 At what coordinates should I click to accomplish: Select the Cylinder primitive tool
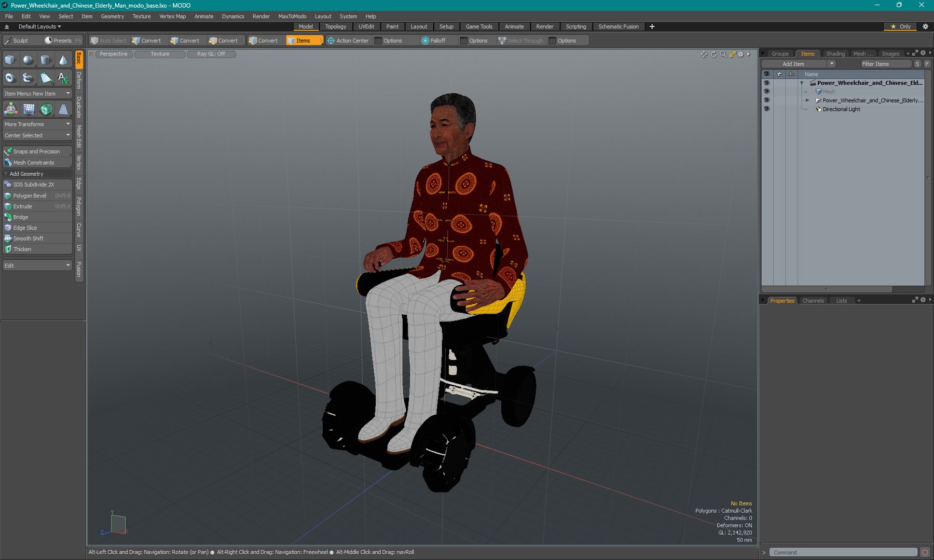pyautogui.click(x=46, y=60)
